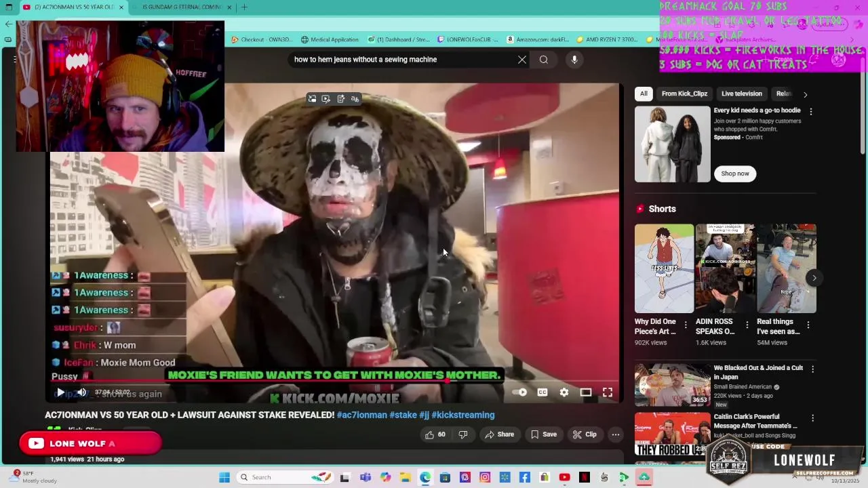Like the video thumbs up button

(435, 434)
